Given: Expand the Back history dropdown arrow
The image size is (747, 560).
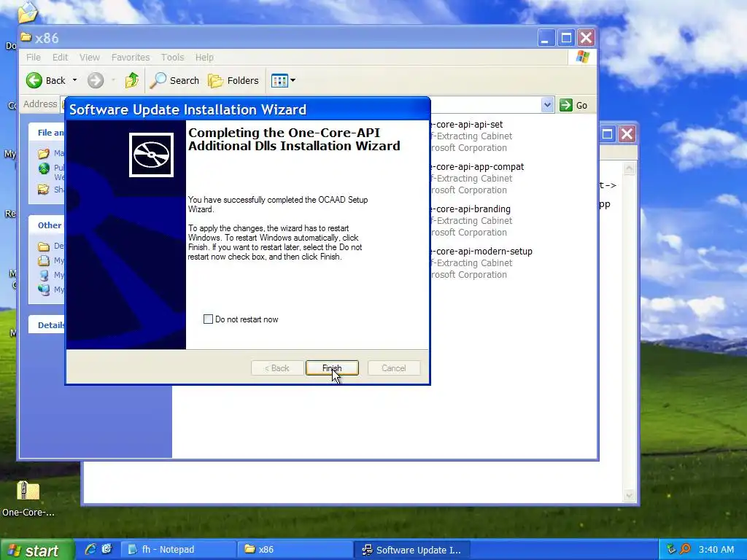Looking at the screenshot, I should pyautogui.click(x=75, y=80).
